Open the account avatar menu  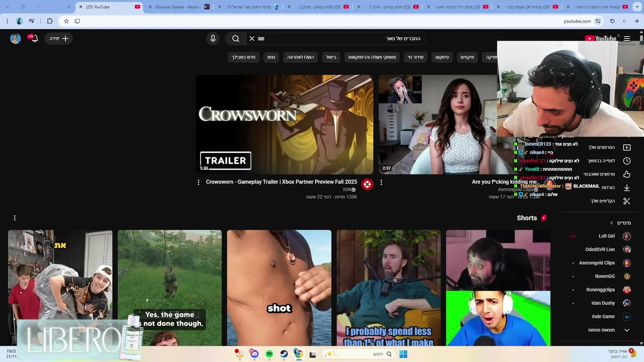[15, 39]
